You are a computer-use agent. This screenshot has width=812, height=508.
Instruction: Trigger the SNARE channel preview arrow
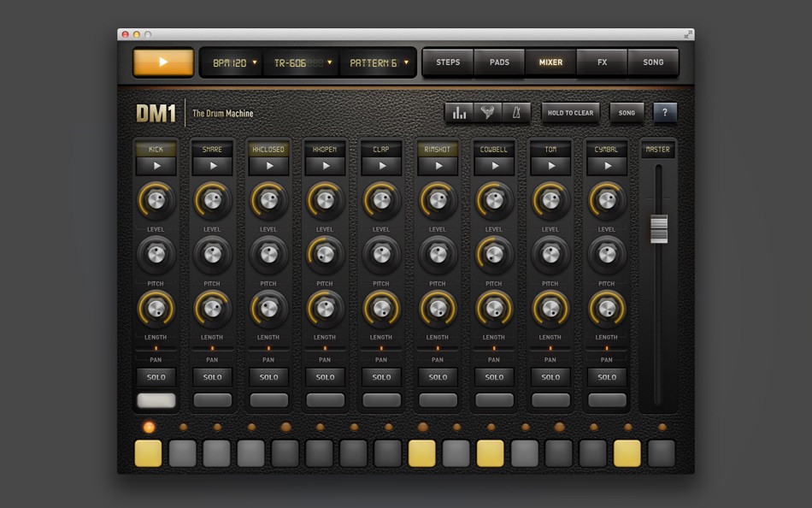coord(212,165)
